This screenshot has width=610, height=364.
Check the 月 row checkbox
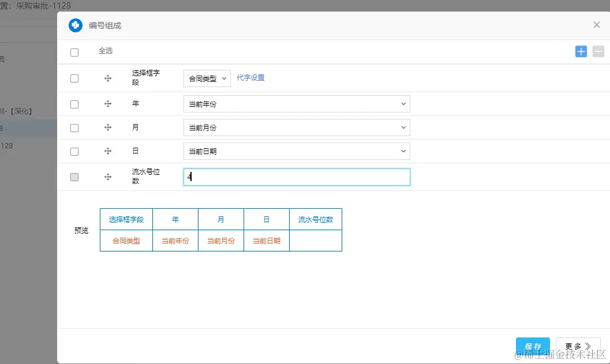(x=74, y=128)
